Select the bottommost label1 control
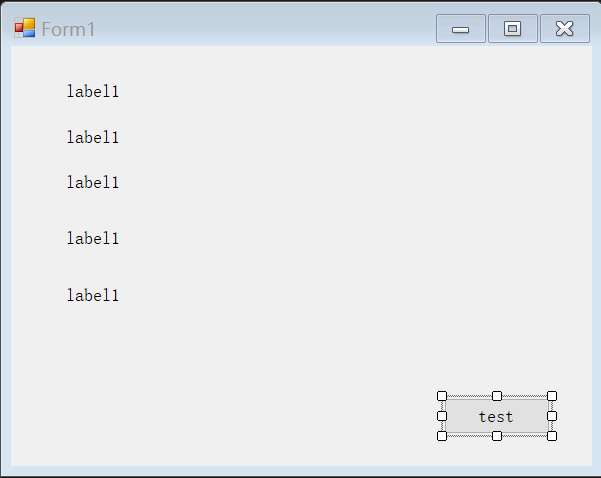This screenshot has width=601, height=478. (93, 296)
